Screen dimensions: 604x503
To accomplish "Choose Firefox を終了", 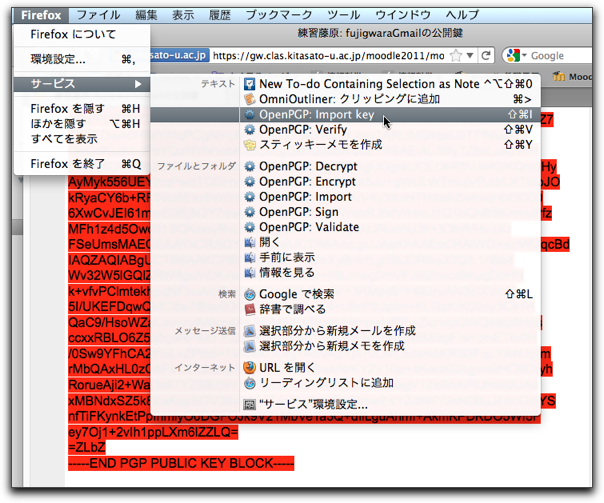I will [82, 164].
